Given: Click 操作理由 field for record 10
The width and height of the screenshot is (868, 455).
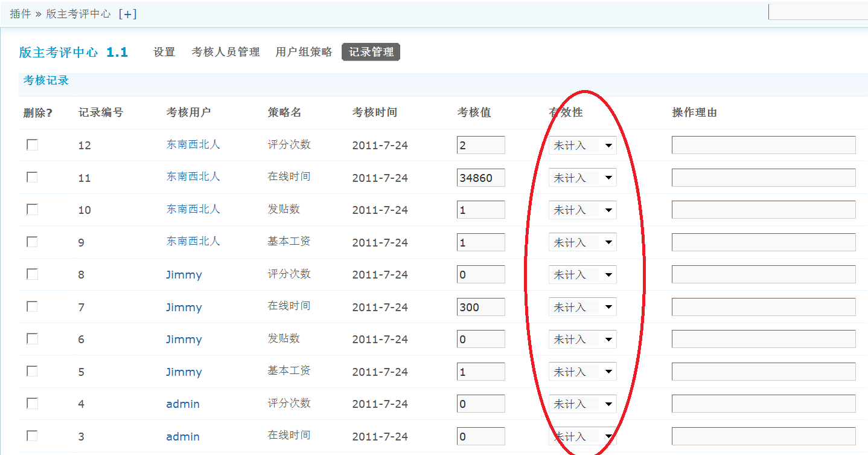Looking at the screenshot, I should 764,210.
